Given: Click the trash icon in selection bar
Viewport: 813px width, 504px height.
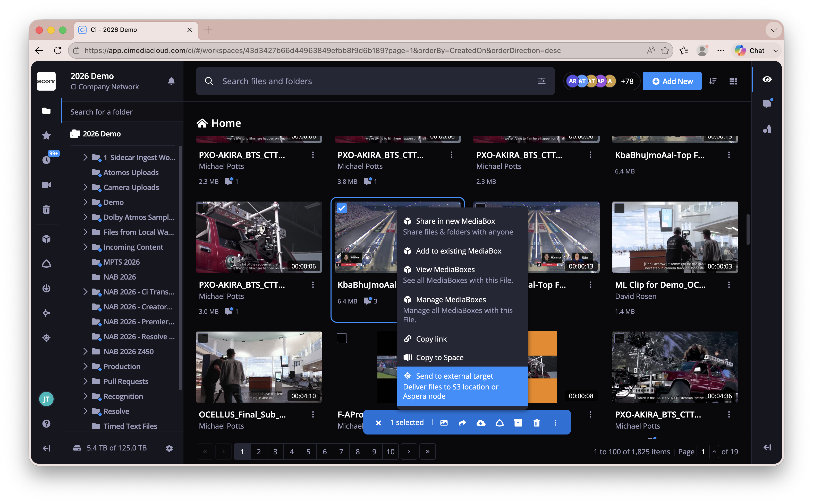Looking at the screenshot, I should (x=536, y=423).
